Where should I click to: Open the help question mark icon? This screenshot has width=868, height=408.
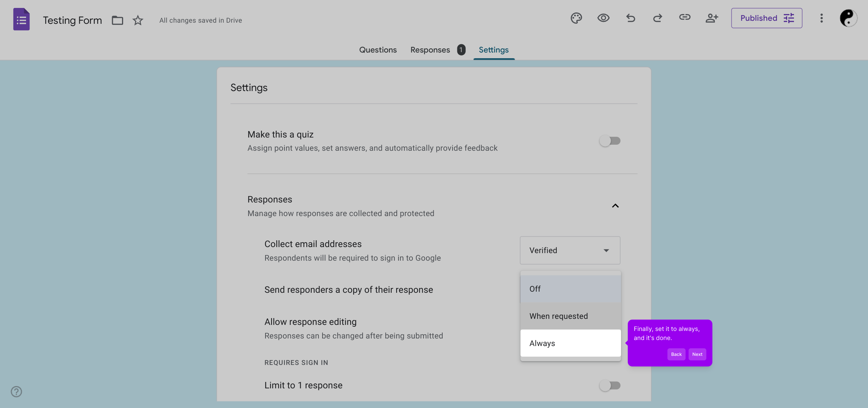click(16, 392)
